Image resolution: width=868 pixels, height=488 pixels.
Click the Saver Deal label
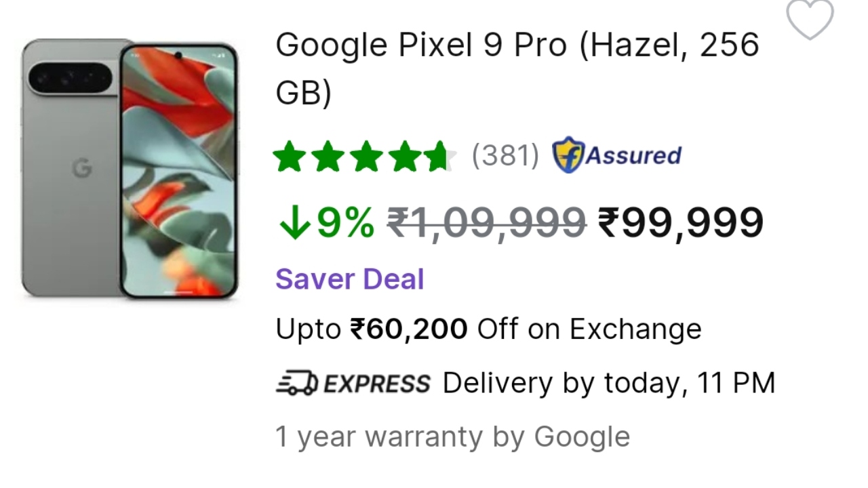tap(350, 279)
